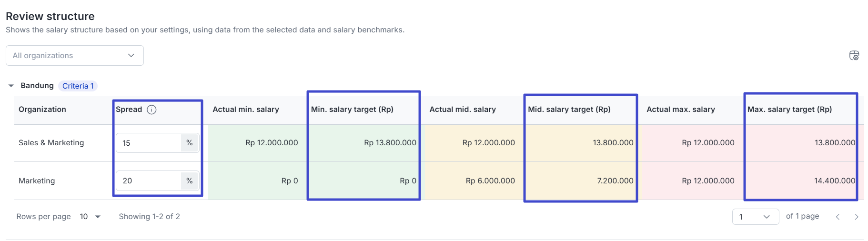Open the Rows per page dropdown

point(90,217)
